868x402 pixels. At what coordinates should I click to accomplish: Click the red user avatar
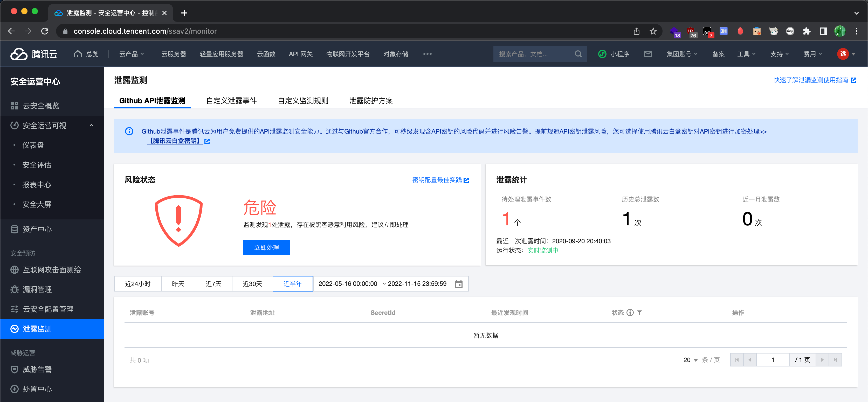click(843, 54)
